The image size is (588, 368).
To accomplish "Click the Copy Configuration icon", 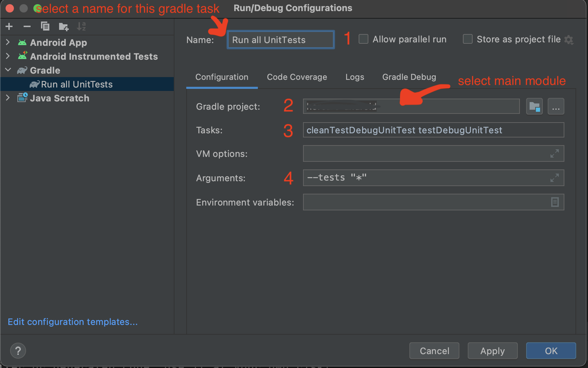I will pos(45,26).
